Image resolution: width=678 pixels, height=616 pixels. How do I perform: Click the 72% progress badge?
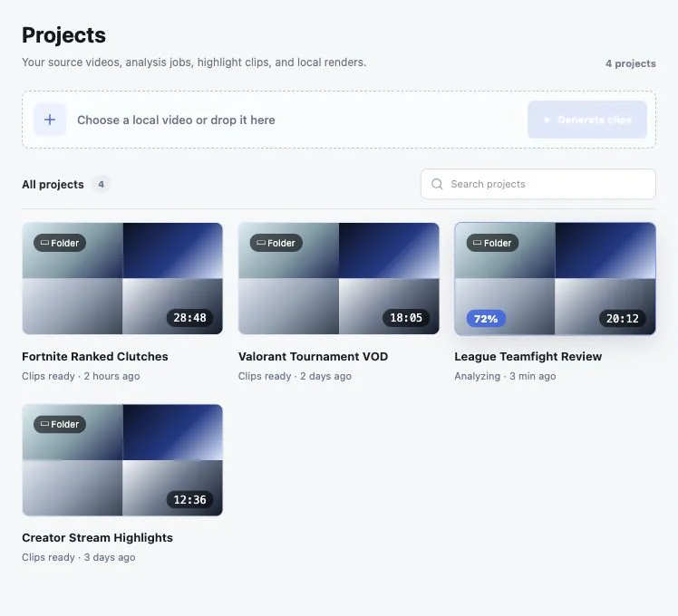[486, 319]
